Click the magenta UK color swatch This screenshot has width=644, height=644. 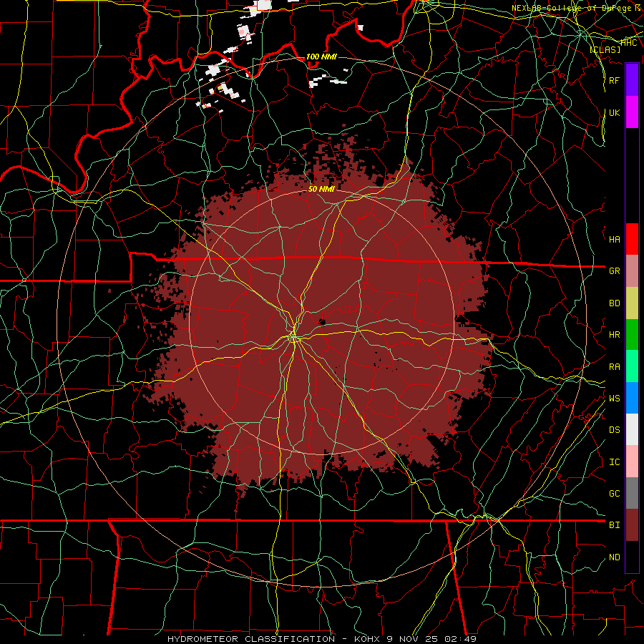click(632, 112)
